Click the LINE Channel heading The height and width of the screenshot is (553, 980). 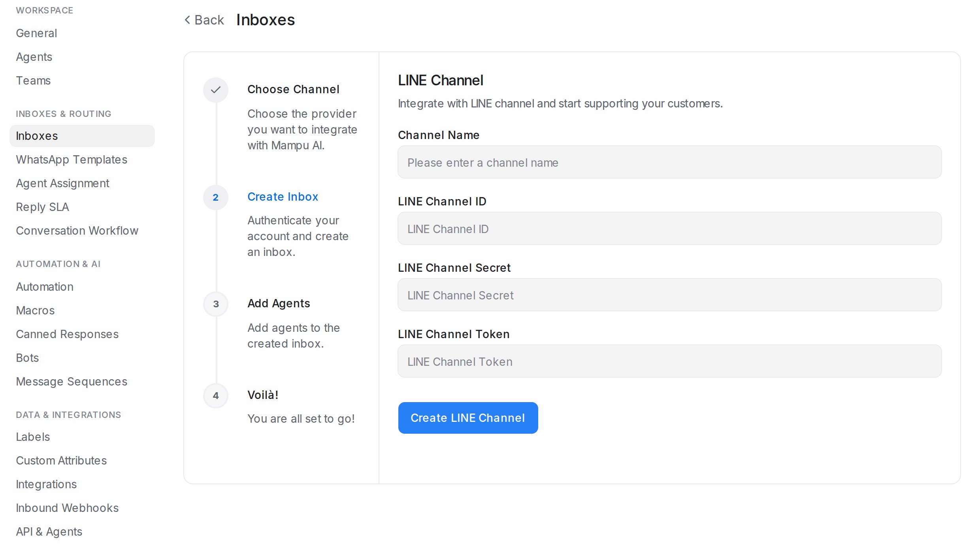point(441,80)
